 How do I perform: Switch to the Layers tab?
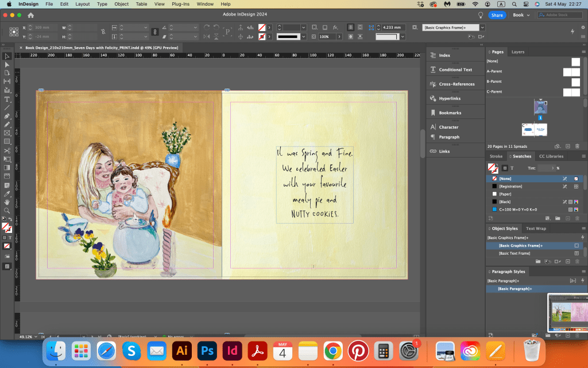(x=518, y=52)
